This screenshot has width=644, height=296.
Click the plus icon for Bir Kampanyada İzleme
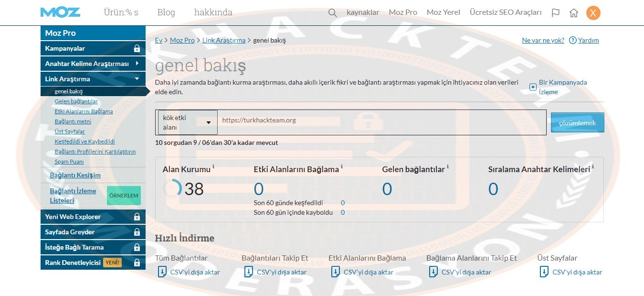tap(533, 87)
